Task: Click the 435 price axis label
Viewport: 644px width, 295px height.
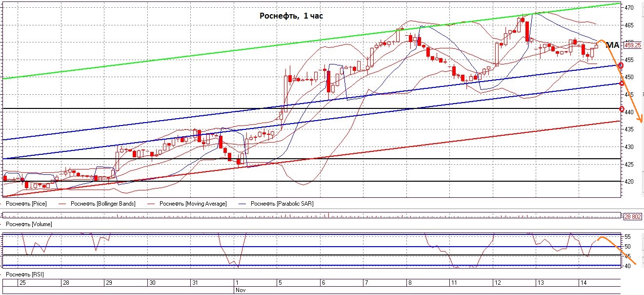Action: 629,129
